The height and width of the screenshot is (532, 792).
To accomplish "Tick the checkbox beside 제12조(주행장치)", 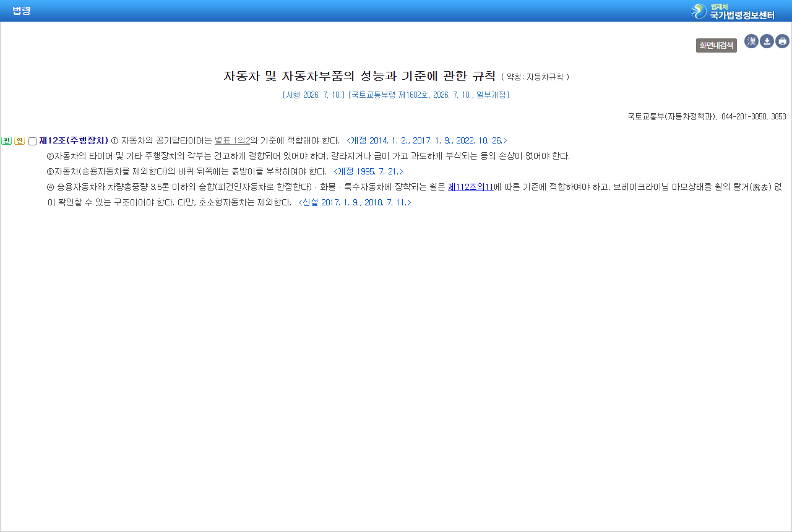I will 33,142.
